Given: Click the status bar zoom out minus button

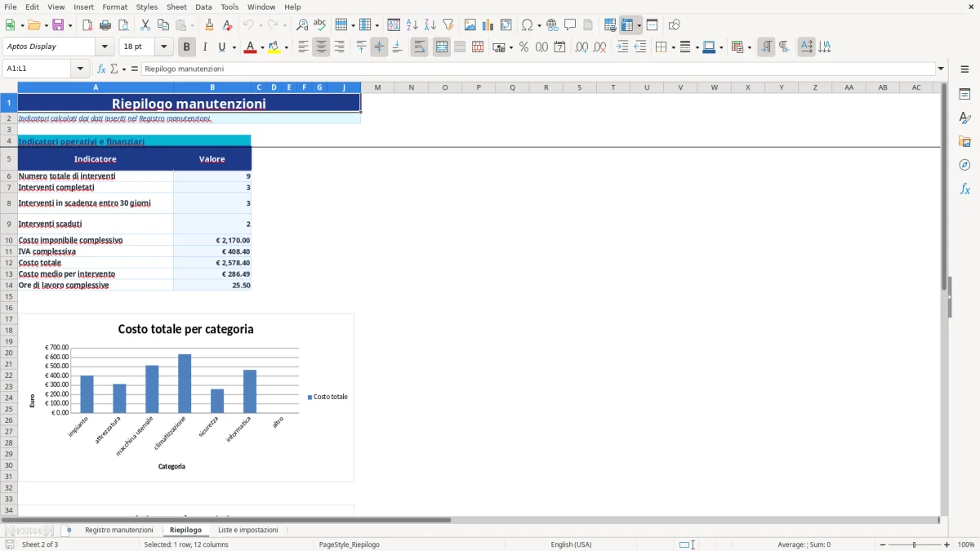Looking at the screenshot, I should tap(883, 544).
